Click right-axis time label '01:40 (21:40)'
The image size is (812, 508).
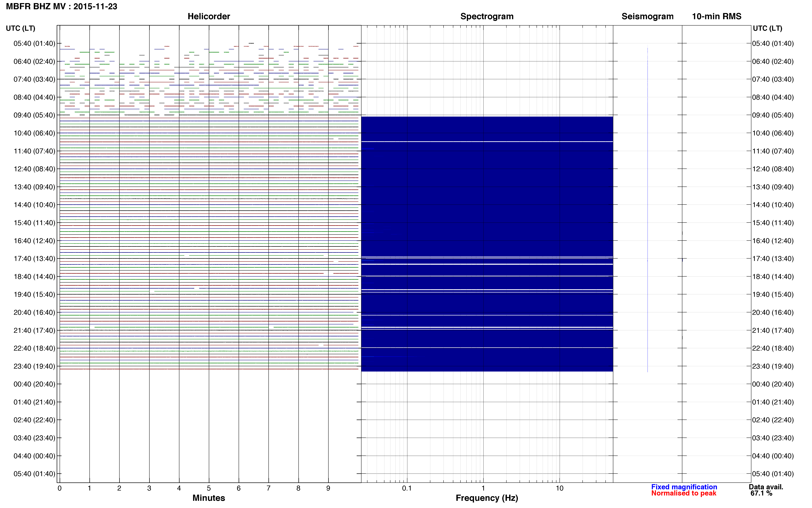(773, 402)
